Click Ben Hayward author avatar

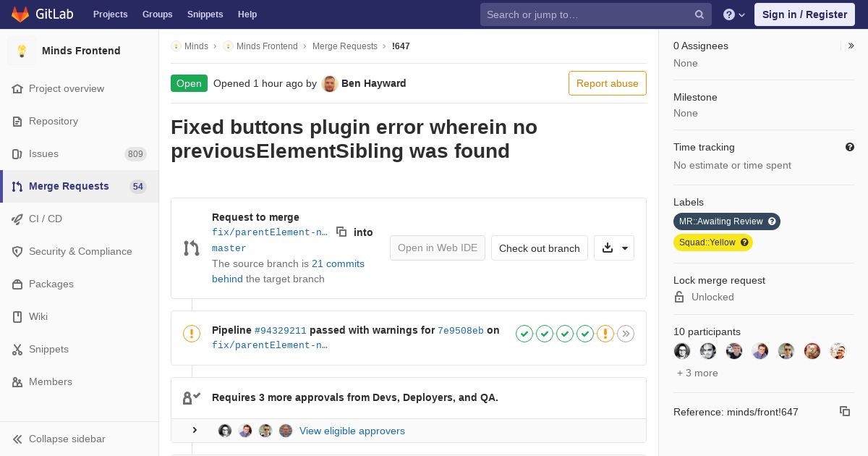pos(330,83)
